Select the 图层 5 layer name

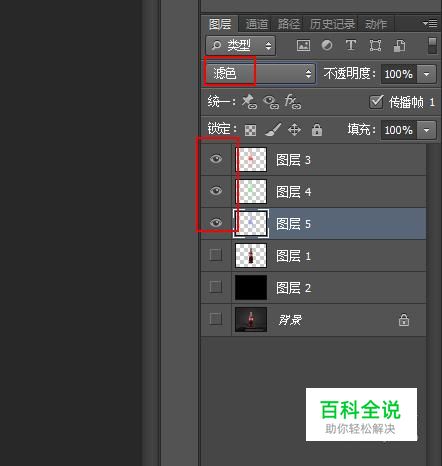coord(293,224)
